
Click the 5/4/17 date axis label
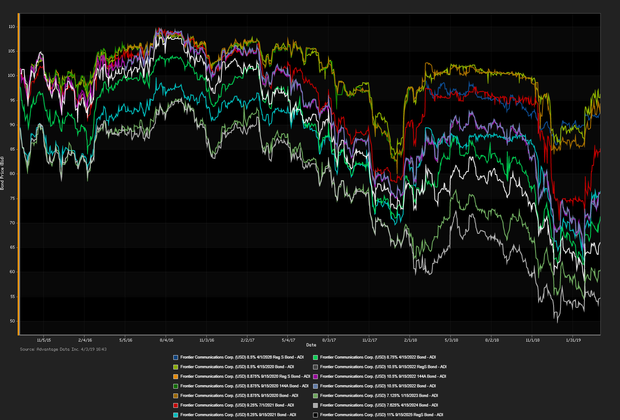288,340
